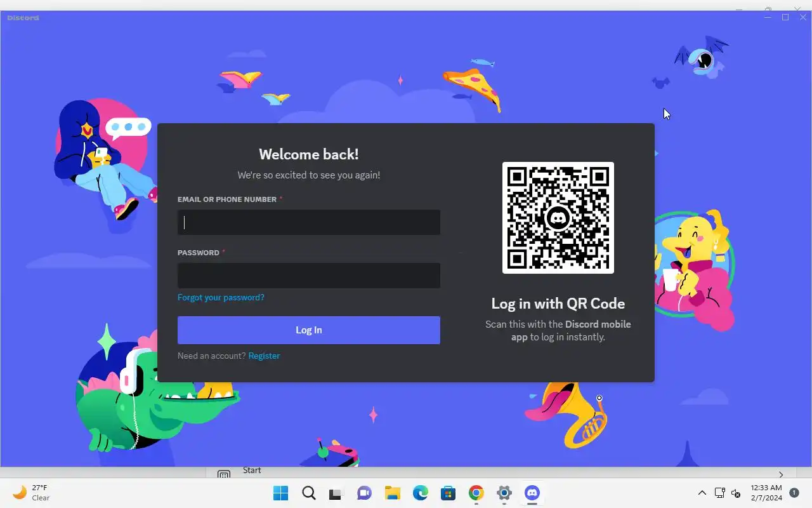Open the network status tray icon
This screenshot has width=812, height=508.
tap(719, 493)
